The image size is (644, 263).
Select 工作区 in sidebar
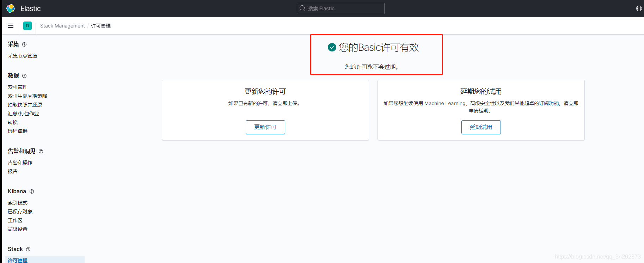[x=15, y=220]
